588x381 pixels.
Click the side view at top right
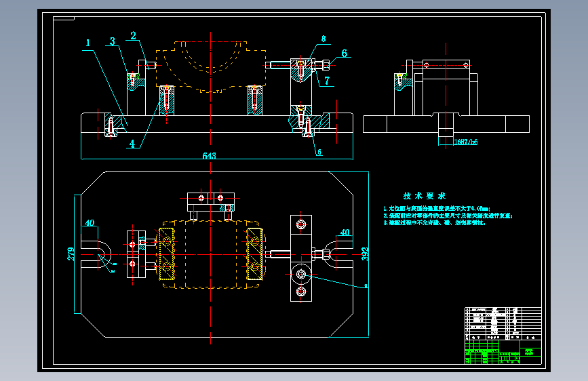pyautogui.click(x=446, y=97)
